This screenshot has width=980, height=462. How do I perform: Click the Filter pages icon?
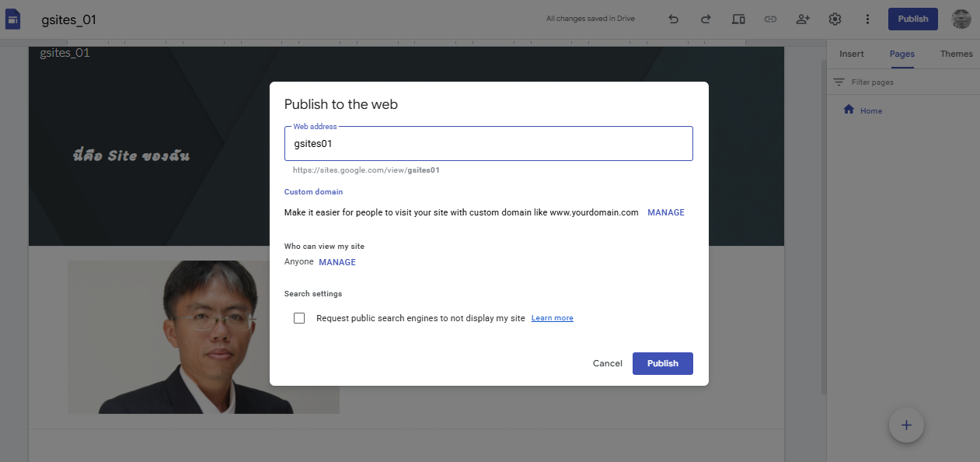[x=839, y=82]
